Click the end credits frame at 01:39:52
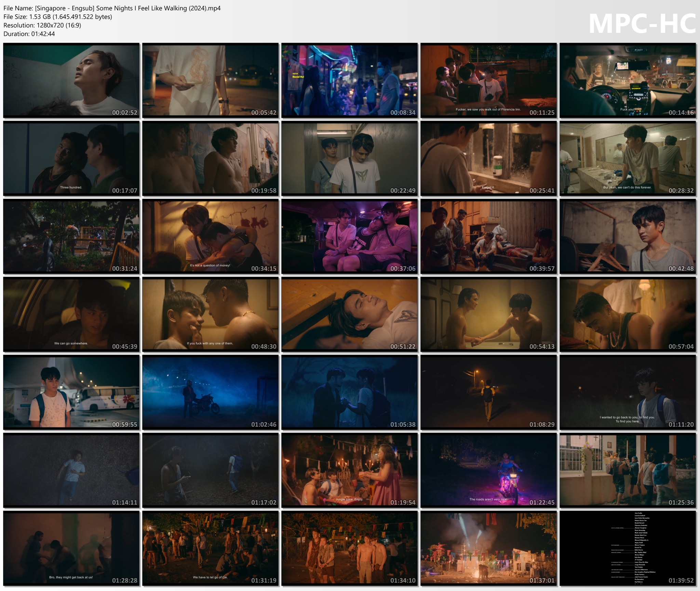Viewport: 700px width, 591px height. [x=628, y=548]
